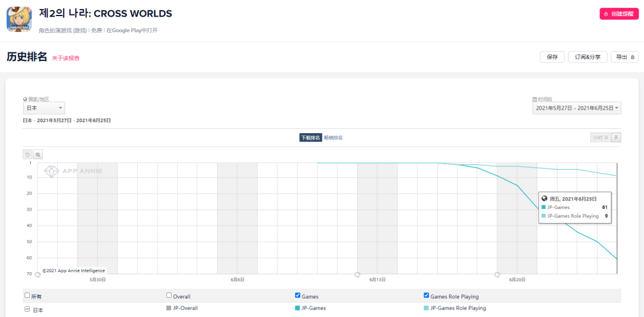Click the calendar icon beside 时间段

tap(535, 99)
